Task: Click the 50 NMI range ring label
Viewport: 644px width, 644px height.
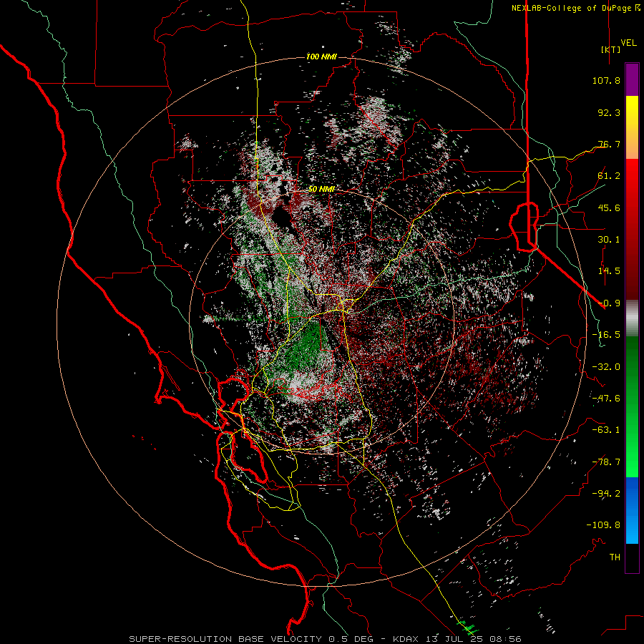Action: 321,190
